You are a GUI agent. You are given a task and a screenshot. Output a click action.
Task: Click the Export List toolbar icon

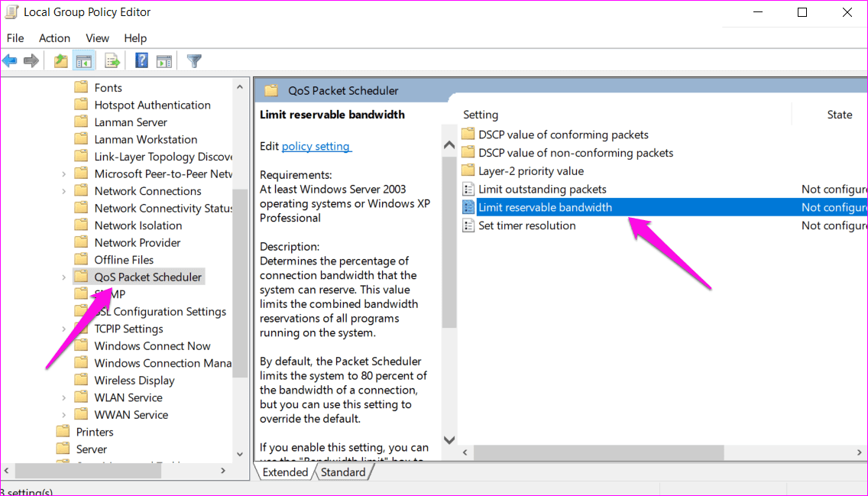(x=112, y=61)
